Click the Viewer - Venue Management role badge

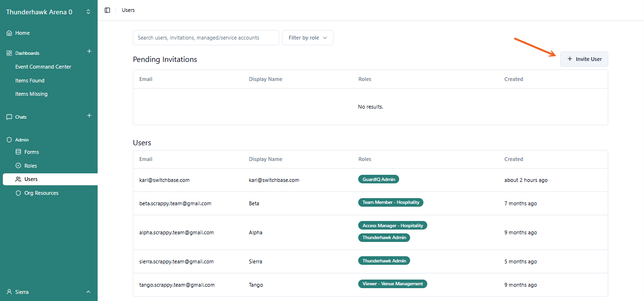click(392, 284)
